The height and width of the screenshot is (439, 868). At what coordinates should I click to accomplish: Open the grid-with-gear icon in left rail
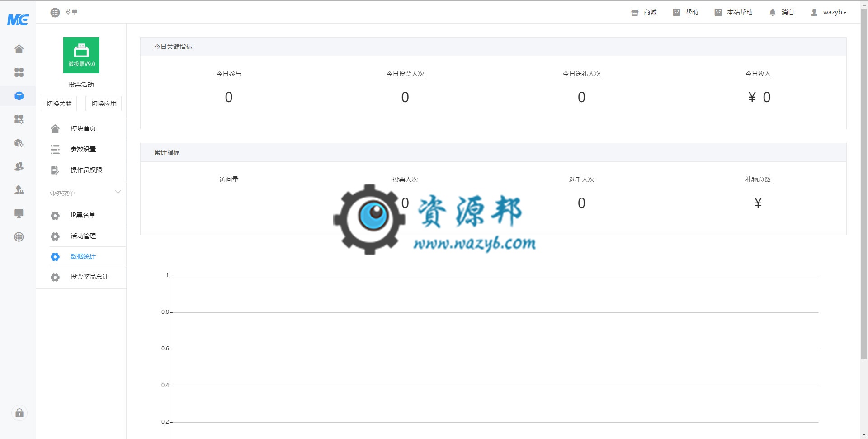point(19,119)
